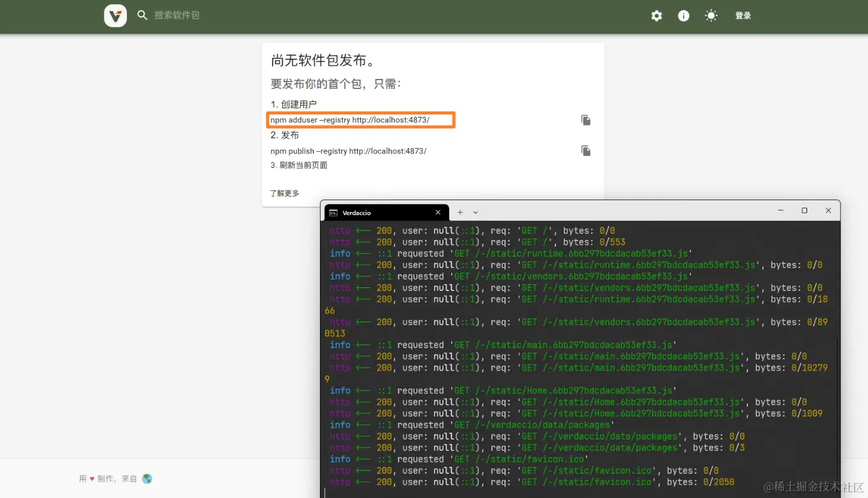Click the info line requesting favicon.ico
Image resolution: width=868 pixels, height=498 pixels.
(459, 459)
